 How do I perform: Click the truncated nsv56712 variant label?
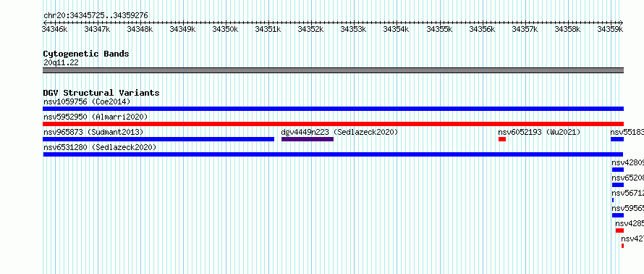click(628, 193)
